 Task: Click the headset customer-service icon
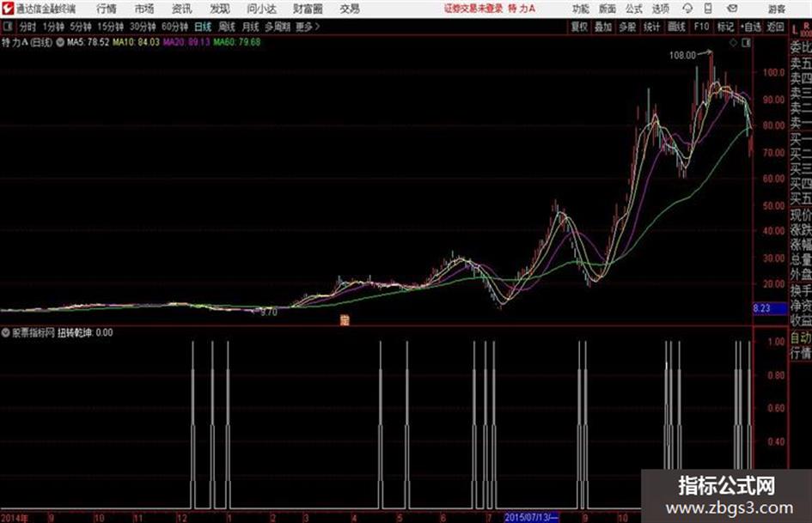click(x=687, y=9)
